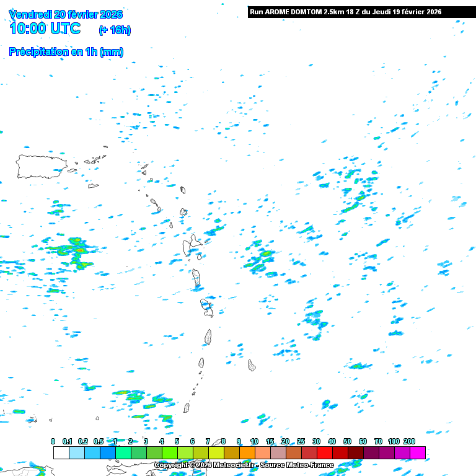Pick the dark maroon 50 mm legend swatch
Image resolution: width=476 pixels, height=476 pixels.
tap(355, 452)
